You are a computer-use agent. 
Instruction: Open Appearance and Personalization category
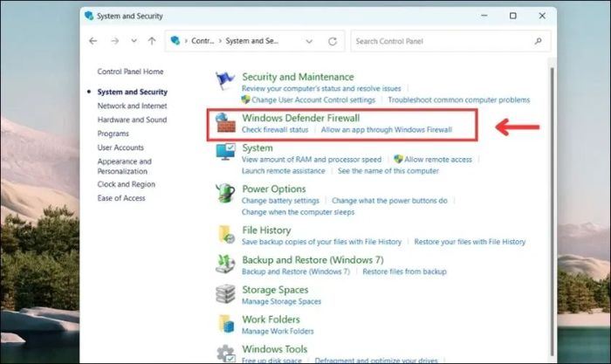124,167
